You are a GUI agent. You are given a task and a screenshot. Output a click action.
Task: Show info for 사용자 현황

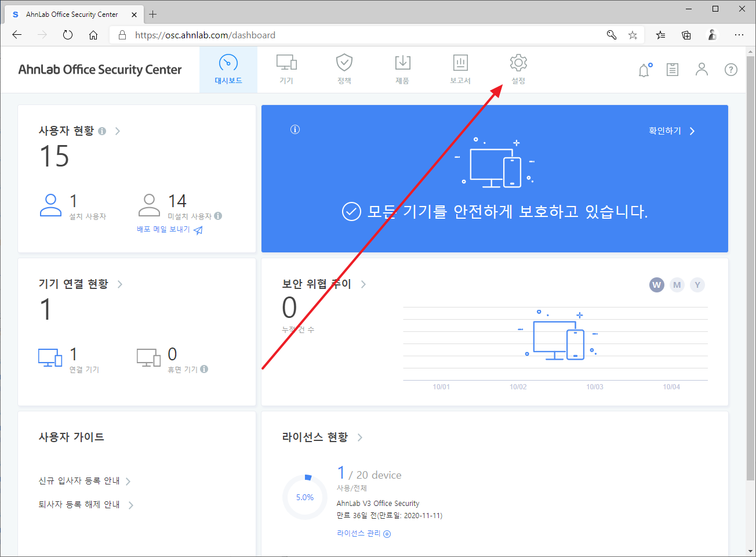click(x=102, y=131)
